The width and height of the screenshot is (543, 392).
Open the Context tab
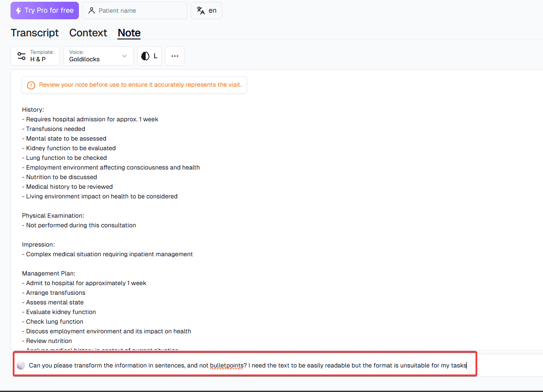(88, 33)
